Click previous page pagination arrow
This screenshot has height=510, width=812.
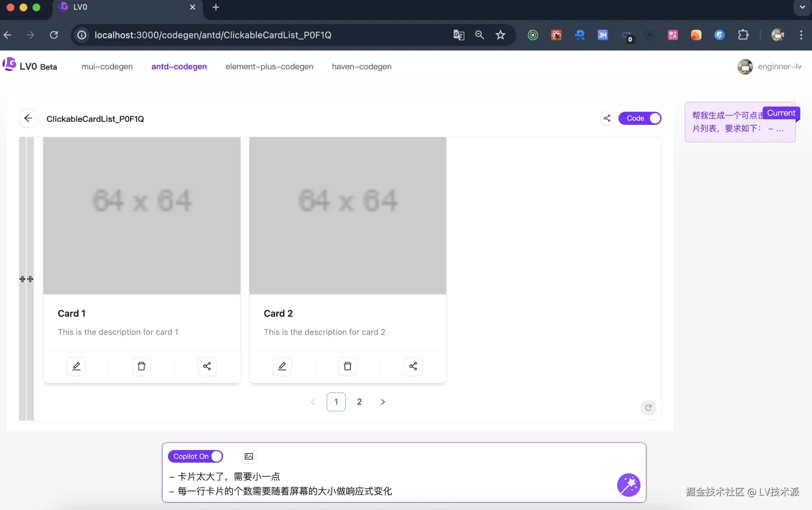(x=312, y=402)
